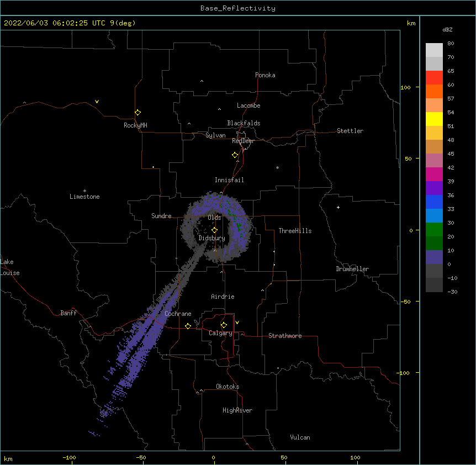Screen dimensions: 476x465
Task: Click the RedDeer city label
Action: click(243, 141)
